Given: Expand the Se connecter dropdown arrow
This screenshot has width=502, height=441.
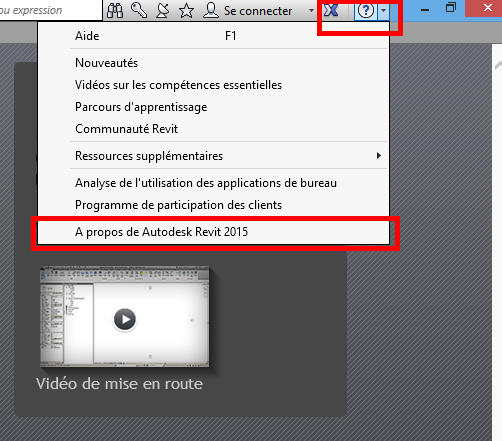Looking at the screenshot, I should [x=311, y=10].
